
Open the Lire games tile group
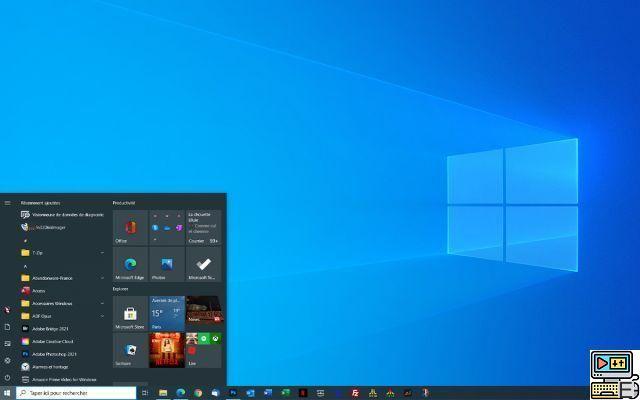click(203, 350)
